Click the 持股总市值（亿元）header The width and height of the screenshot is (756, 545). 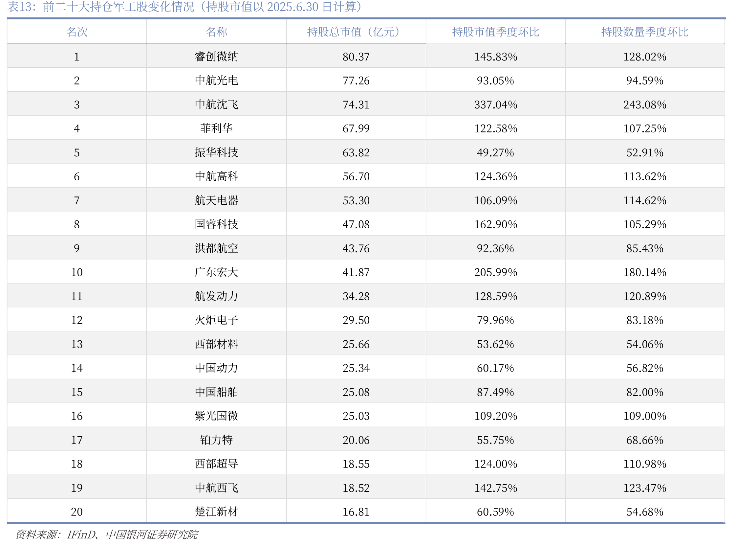click(356, 32)
